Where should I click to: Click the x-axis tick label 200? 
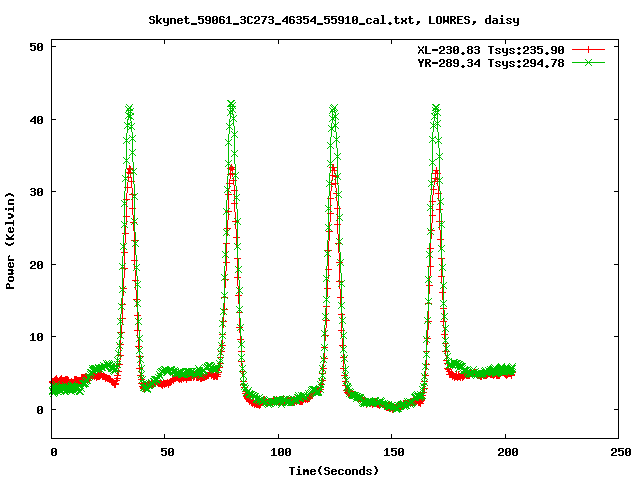[508, 452]
